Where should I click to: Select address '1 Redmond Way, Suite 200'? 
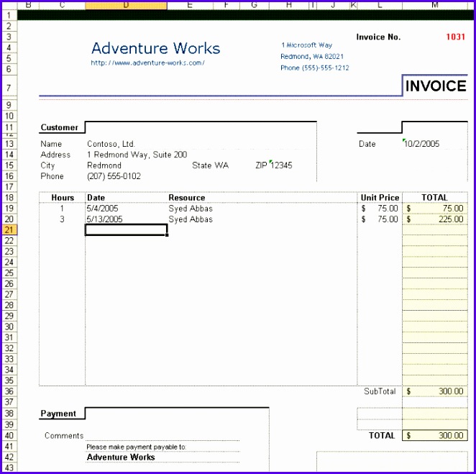137,155
